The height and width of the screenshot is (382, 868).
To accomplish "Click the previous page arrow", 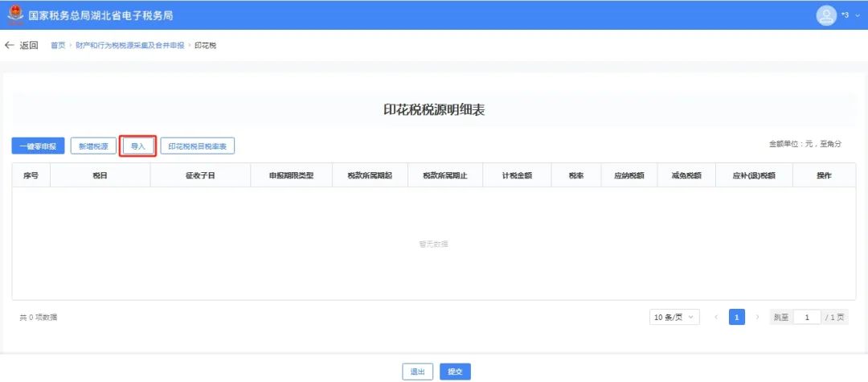I will tap(716, 317).
